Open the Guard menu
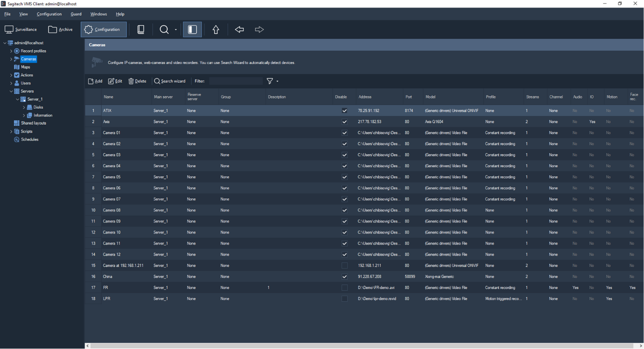The height and width of the screenshot is (349, 644). [76, 14]
